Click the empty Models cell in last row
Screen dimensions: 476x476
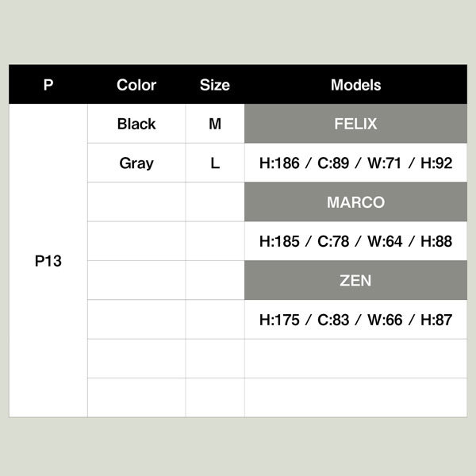coord(355,397)
